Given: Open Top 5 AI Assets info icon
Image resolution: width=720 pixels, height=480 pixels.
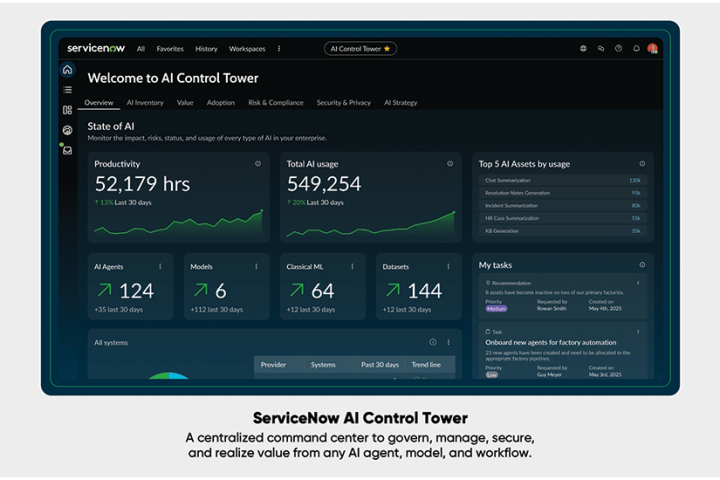Looking at the screenshot, I should tap(642, 164).
